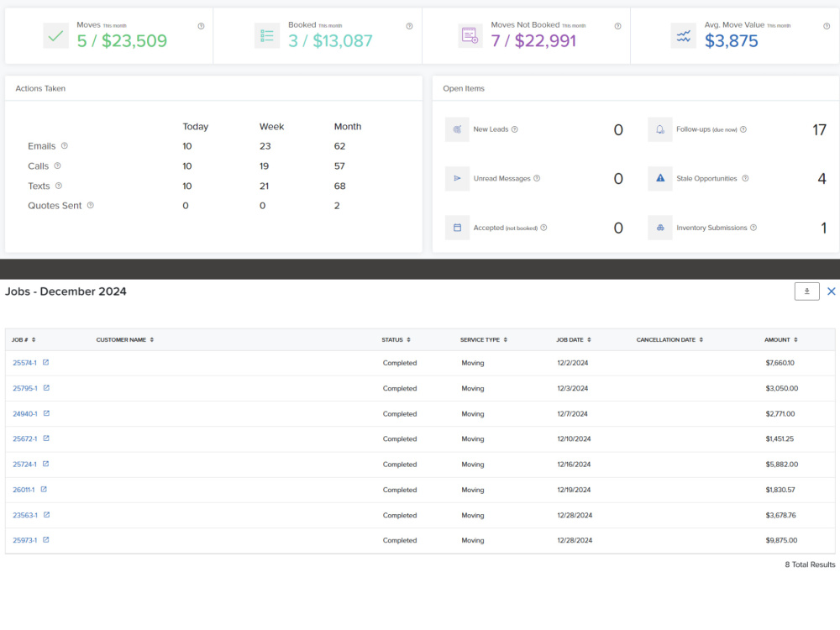Sort by Customer Name column
The height and width of the screenshot is (630, 840).
[x=125, y=339]
